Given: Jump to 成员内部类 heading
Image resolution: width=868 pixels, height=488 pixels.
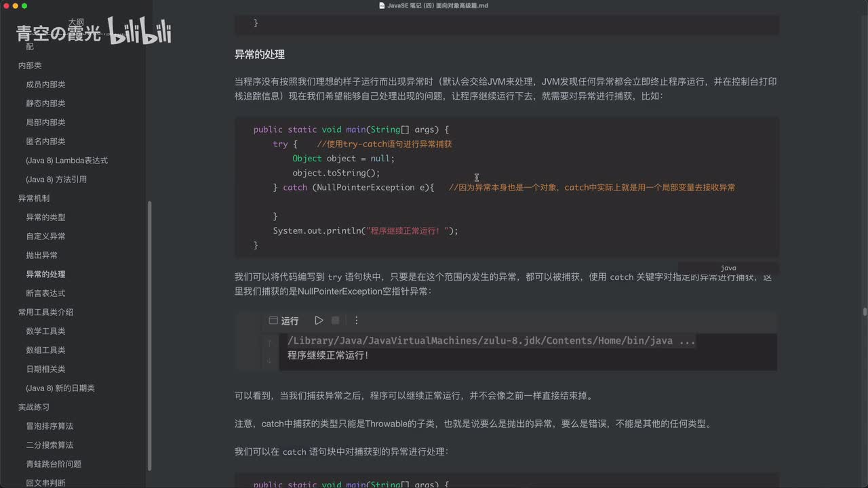Looking at the screenshot, I should tap(45, 85).
